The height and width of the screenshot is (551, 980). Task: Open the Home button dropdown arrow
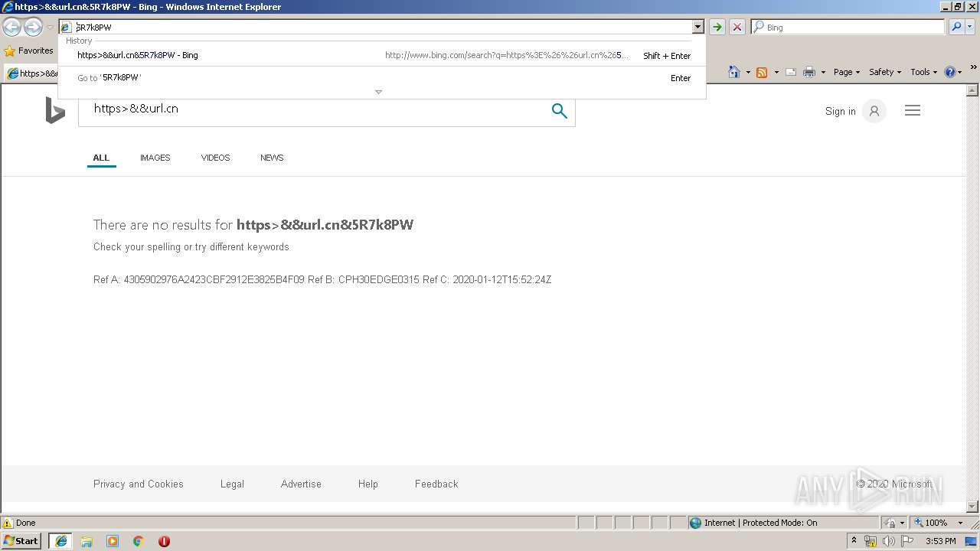748,72
